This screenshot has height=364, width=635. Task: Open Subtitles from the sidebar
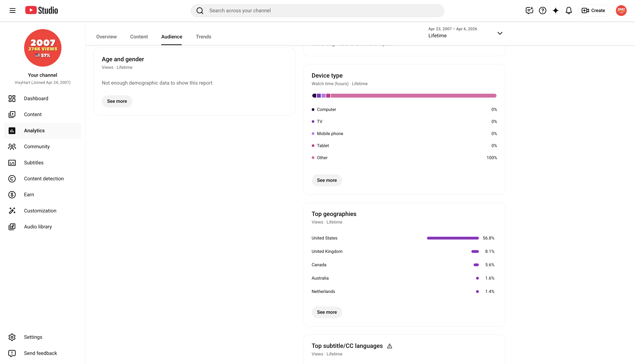43,163
